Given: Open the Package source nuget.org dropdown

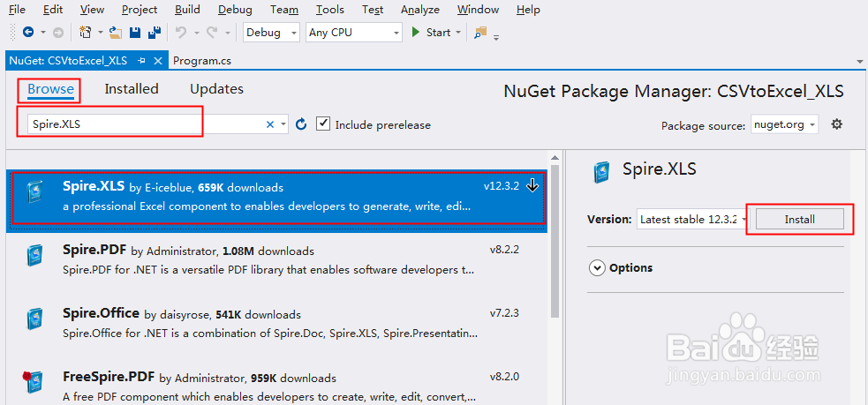Looking at the screenshot, I should (x=784, y=124).
